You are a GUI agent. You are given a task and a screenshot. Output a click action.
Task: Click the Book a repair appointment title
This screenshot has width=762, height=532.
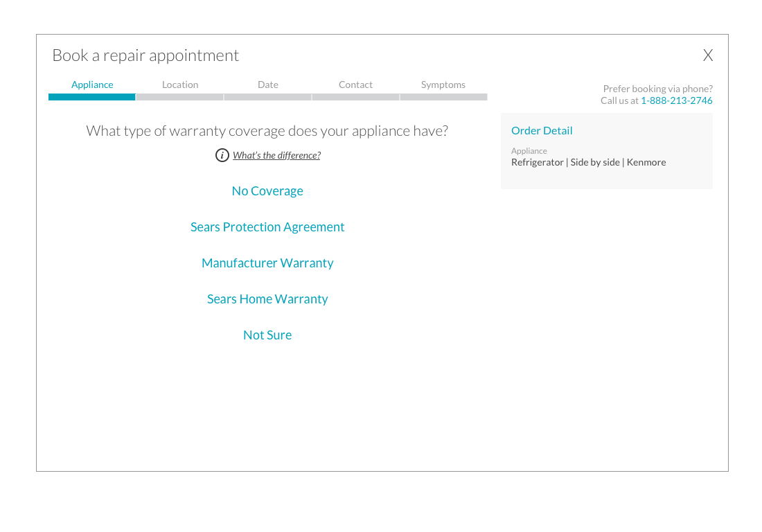[145, 55]
